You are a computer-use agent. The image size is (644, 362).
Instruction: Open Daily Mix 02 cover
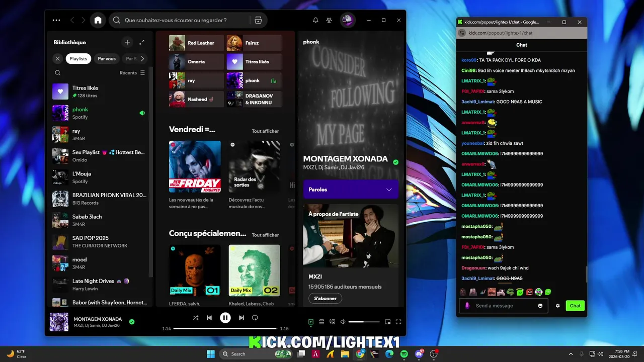[x=255, y=270]
